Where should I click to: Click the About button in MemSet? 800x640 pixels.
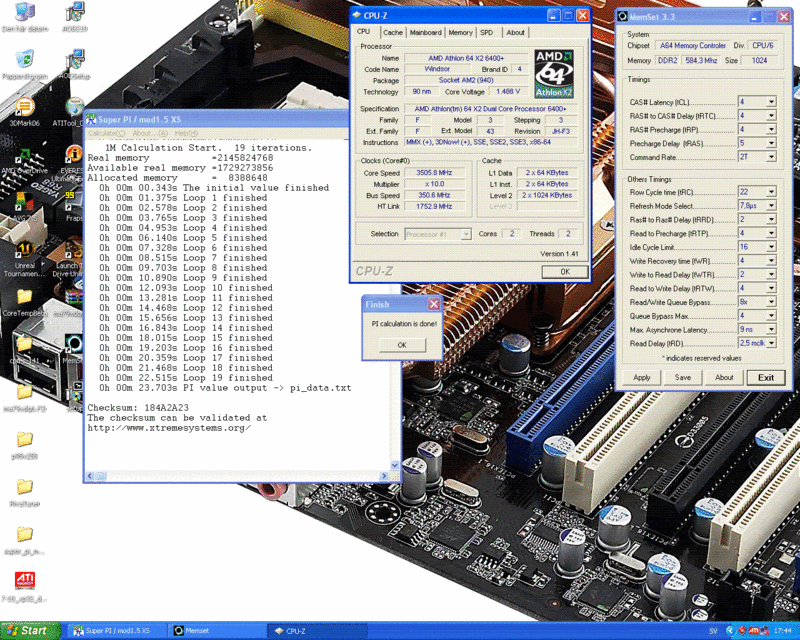pyautogui.click(x=724, y=377)
